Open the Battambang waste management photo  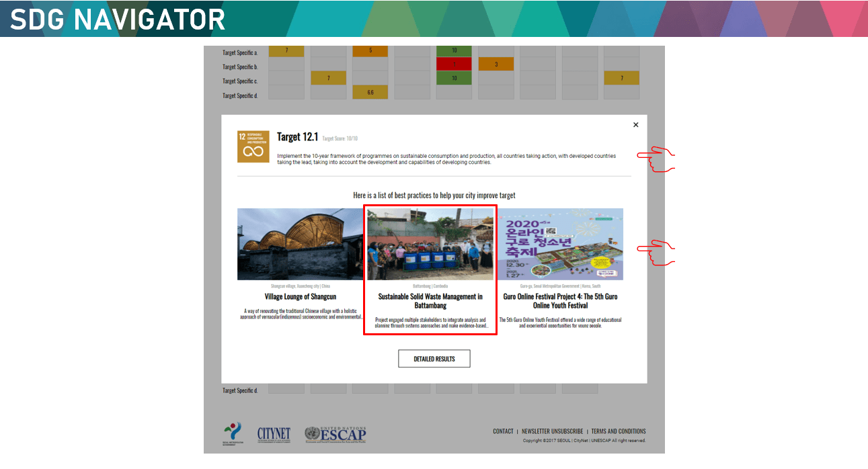point(430,244)
